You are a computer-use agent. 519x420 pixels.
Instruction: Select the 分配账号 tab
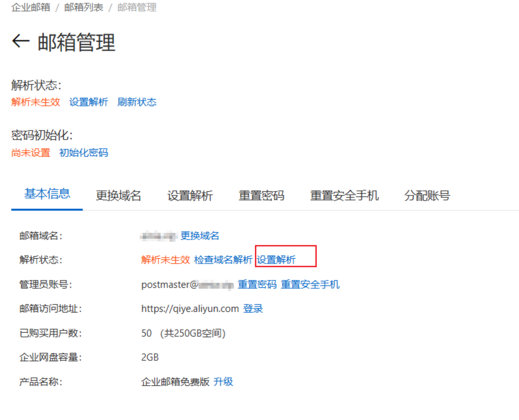pyautogui.click(x=427, y=195)
